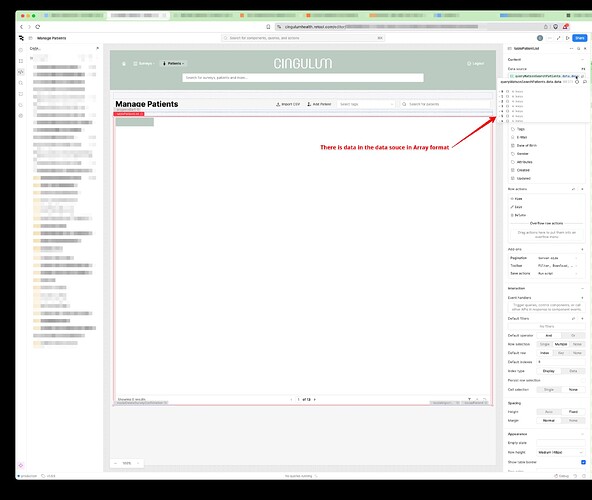The width and height of the screenshot is (592, 500).
Task: Collapse the Appearance section
Action: click(x=583, y=434)
